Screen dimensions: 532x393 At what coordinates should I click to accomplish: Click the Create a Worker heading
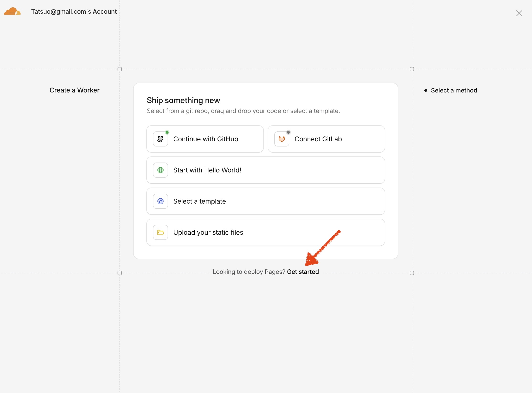(x=75, y=90)
